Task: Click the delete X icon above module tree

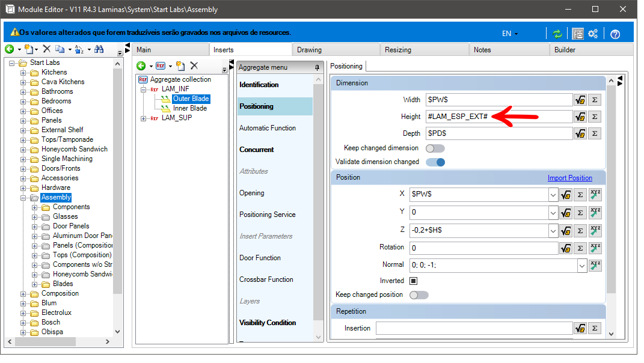Action: pyautogui.click(x=47, y=49)
